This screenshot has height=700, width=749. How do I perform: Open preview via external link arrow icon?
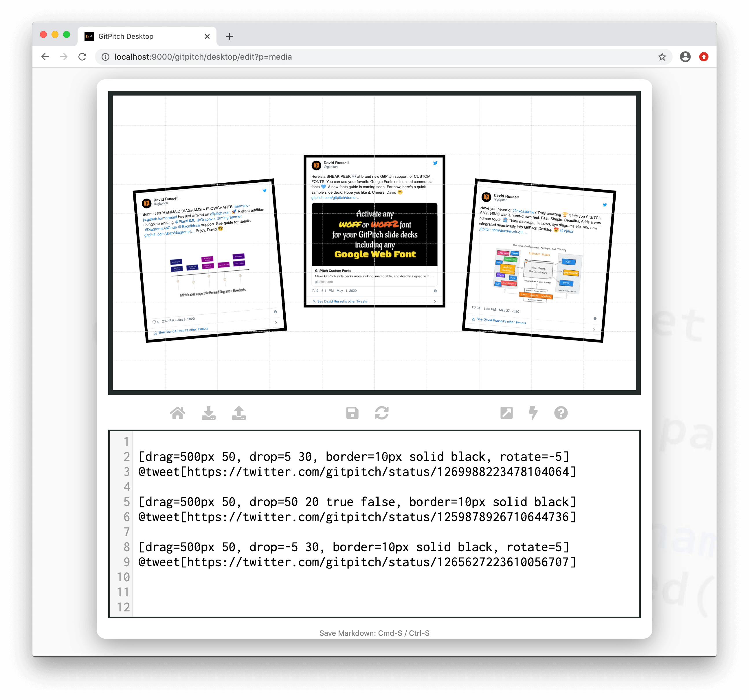tap(506, 413)
